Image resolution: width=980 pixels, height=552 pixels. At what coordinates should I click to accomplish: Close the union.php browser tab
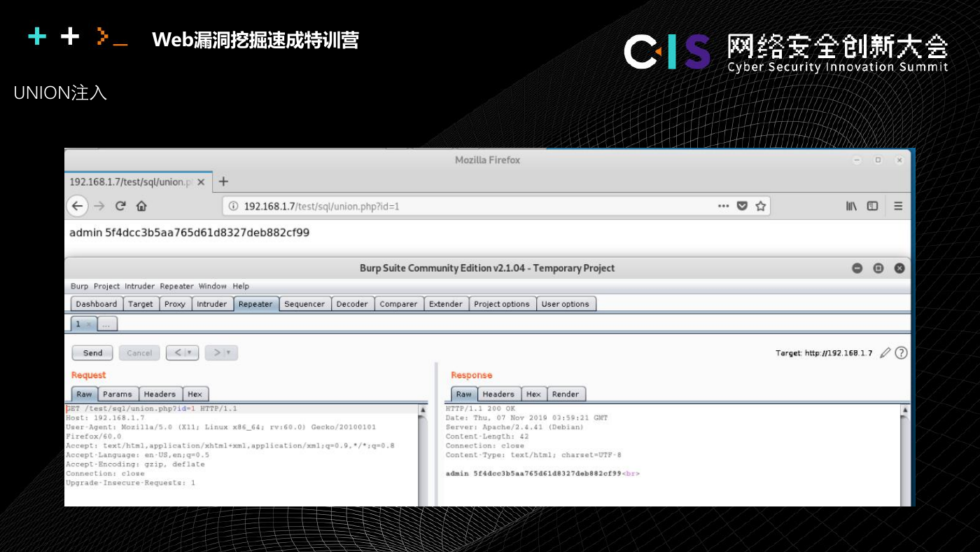click(201, 182)
